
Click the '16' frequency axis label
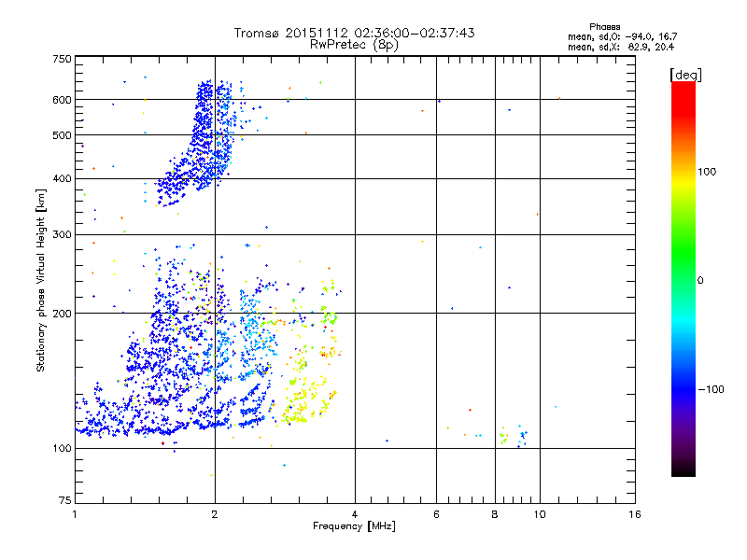coord(635,514)
